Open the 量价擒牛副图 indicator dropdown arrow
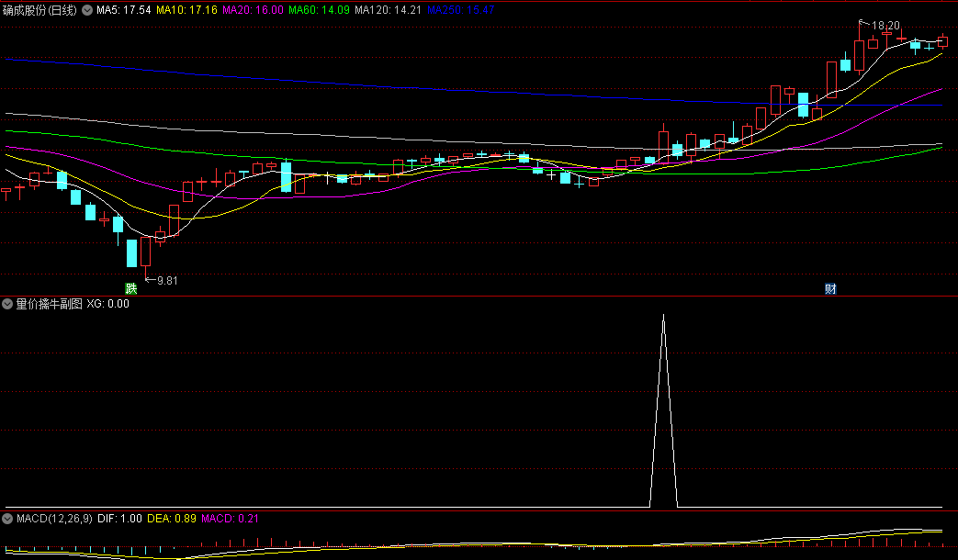The height and width of the screenshot is (560, 958). coord(7,304)
